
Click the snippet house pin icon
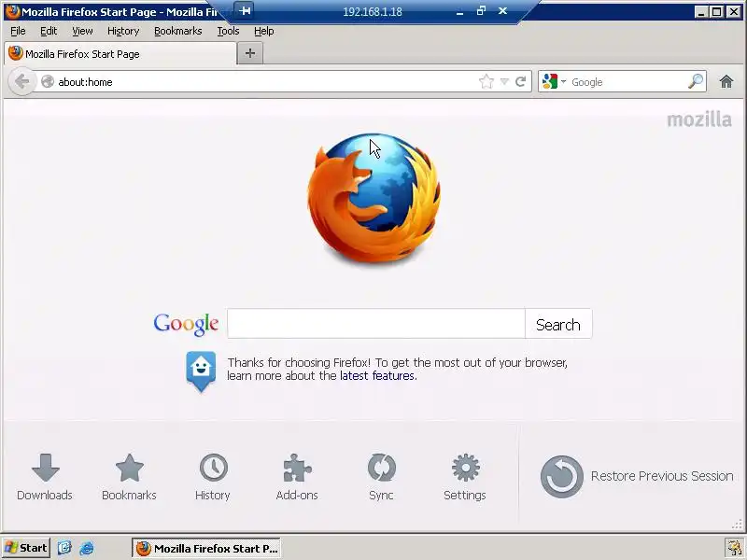[201, 371]
